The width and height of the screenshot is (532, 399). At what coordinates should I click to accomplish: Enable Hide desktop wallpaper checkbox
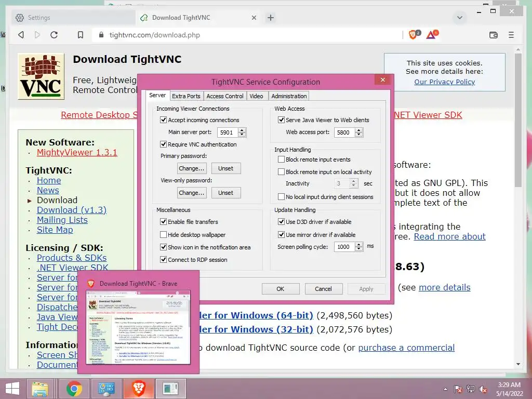click(x=163, y=234)
